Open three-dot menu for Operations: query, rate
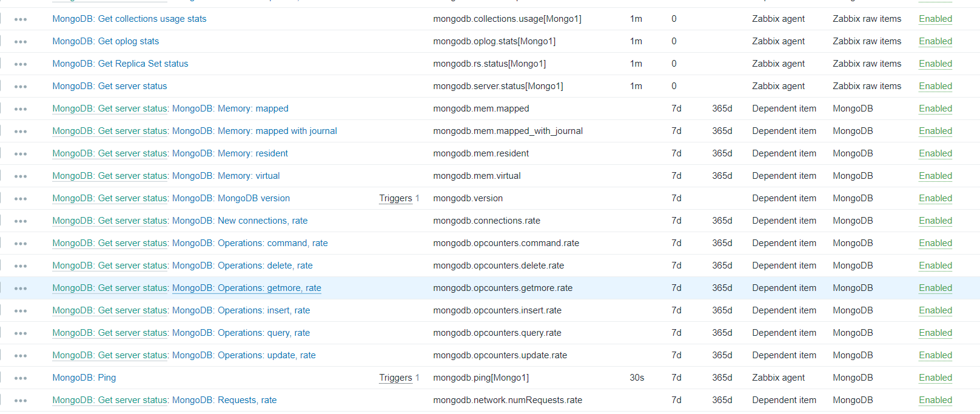Viewport: 980px width, 414px height. point(21,333)
